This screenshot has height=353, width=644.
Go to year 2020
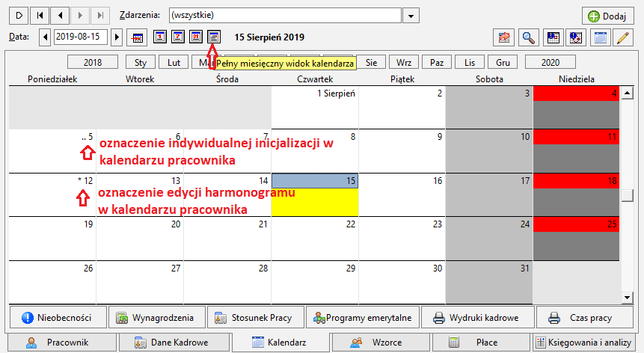coord(550,62)
